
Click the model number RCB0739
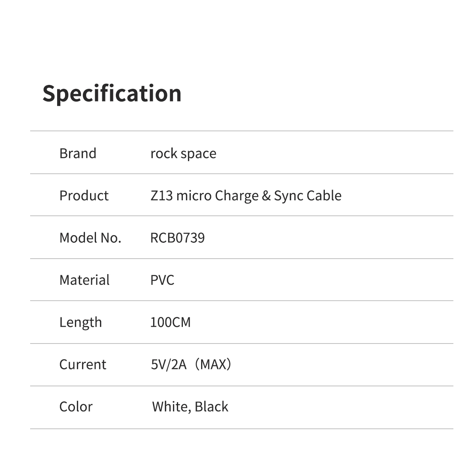[177, 238]
